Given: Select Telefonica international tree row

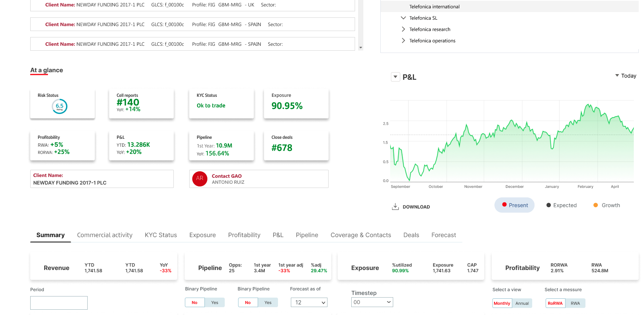Looking at the screenshot, I should click(510, 6).
